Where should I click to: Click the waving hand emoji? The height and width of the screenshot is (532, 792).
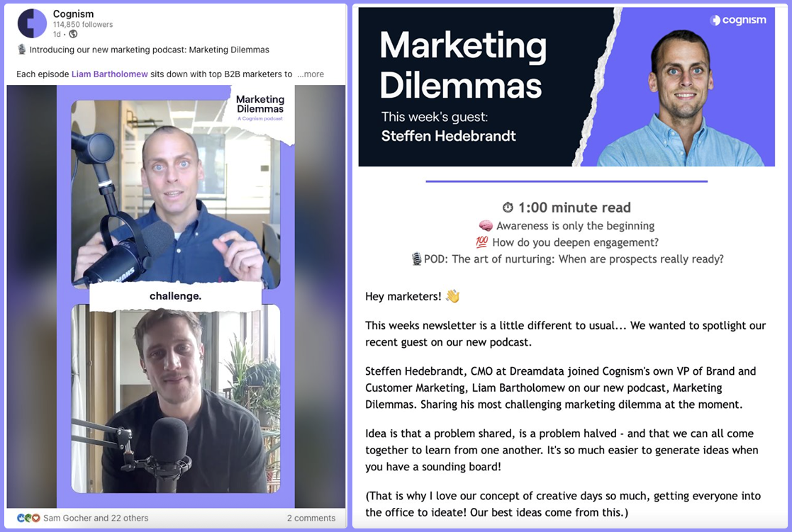[453, 296]
